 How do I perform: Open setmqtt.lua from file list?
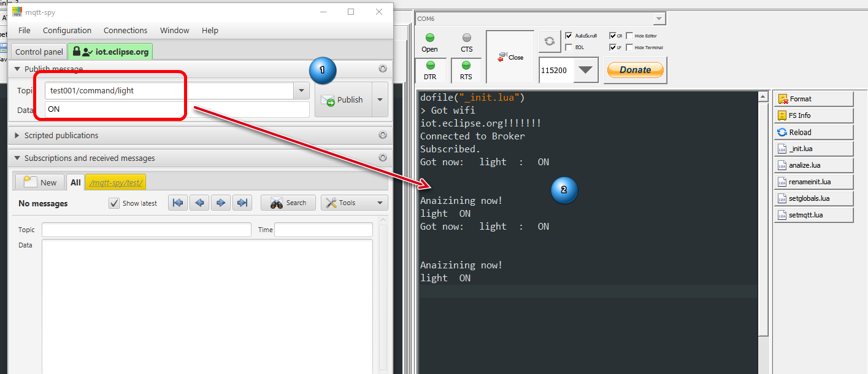(814, 215)
